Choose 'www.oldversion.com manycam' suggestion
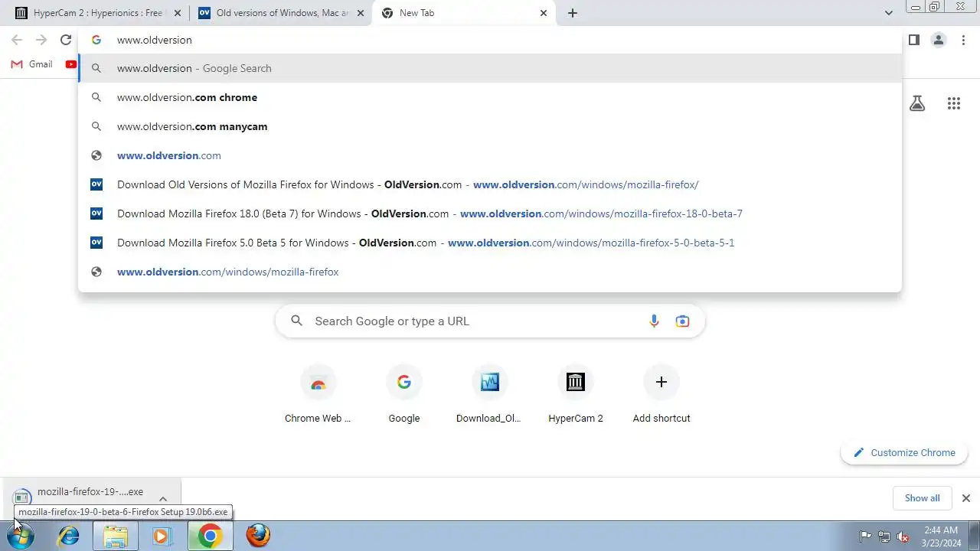 pos(490,126)
